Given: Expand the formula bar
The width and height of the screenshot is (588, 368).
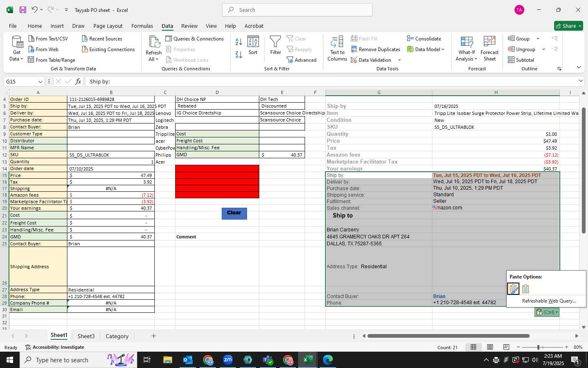Looking at the screenshot, I should click(581, 81).
